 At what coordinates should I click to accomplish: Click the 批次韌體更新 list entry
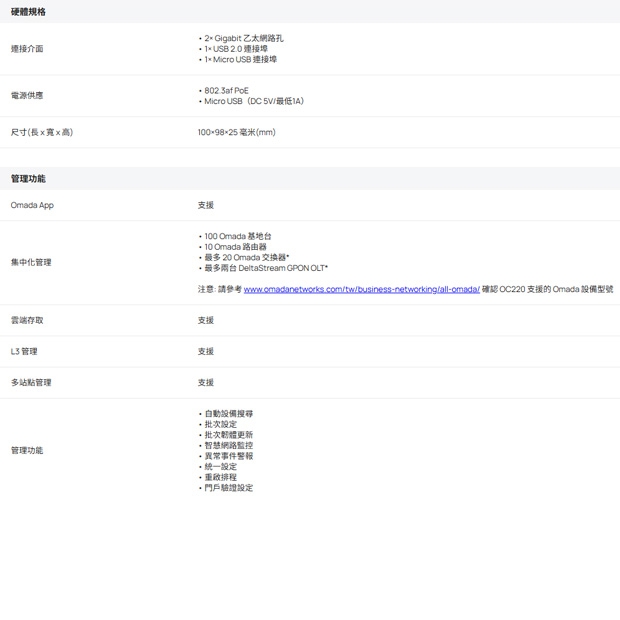coord(229,435)
